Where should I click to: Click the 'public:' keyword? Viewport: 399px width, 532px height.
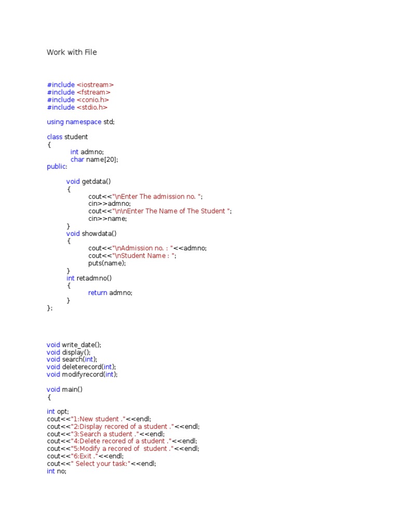coord(57,167)
